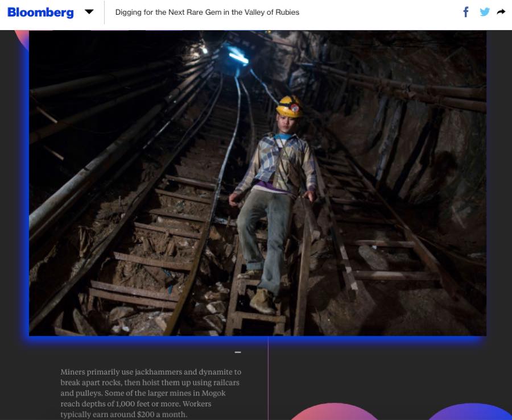Screen dimensions: 512x420
Task: Open the miner in mine shaft photo
Action: [x=258, y=183]
